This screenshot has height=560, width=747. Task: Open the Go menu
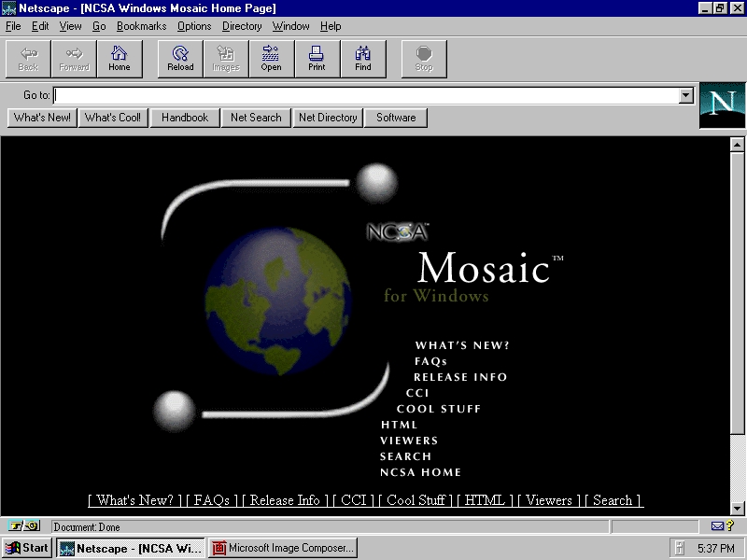[99, 26]
